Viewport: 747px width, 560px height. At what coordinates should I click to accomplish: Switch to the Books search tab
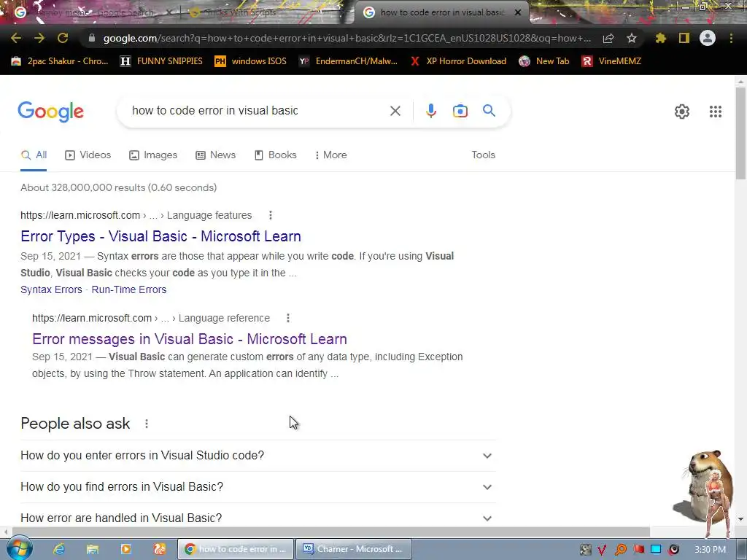(x=276, y=155)
